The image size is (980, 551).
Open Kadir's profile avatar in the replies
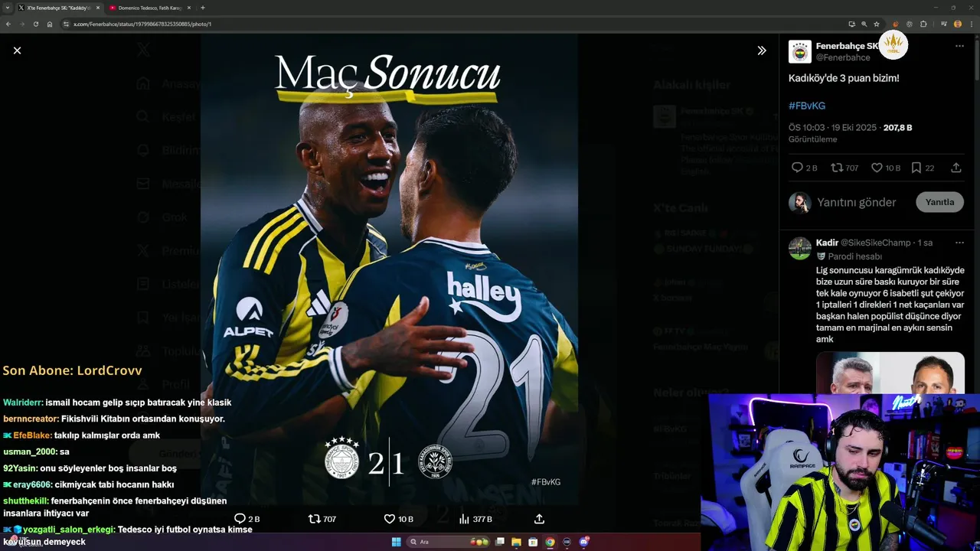click(x=800, y=249)
